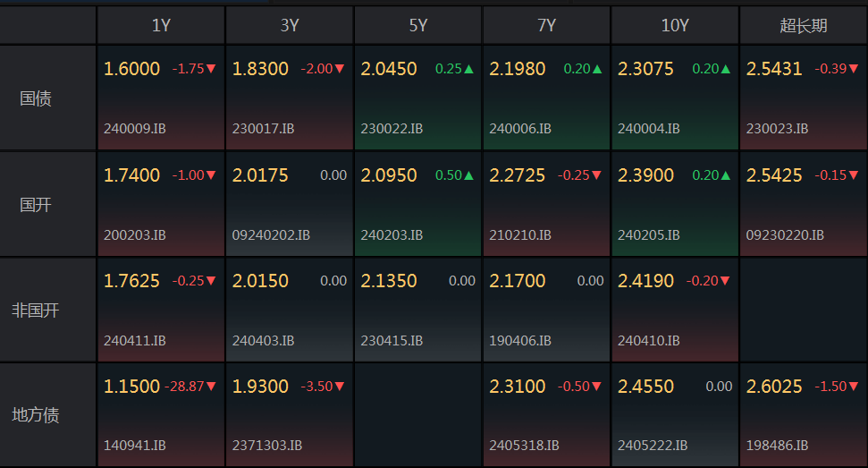Click the green up arrow beside 0.25
Screen dimensions: 868x468
click(x=469, y=70)
